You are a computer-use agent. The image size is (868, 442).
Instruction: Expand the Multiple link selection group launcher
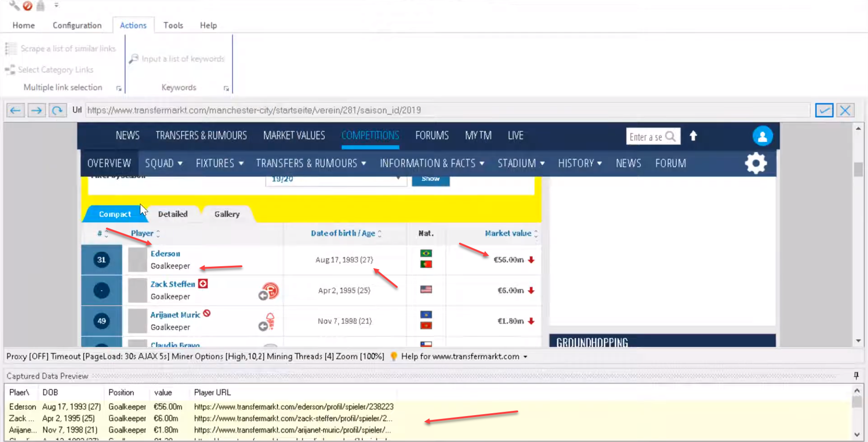click(x=119, y=88)
